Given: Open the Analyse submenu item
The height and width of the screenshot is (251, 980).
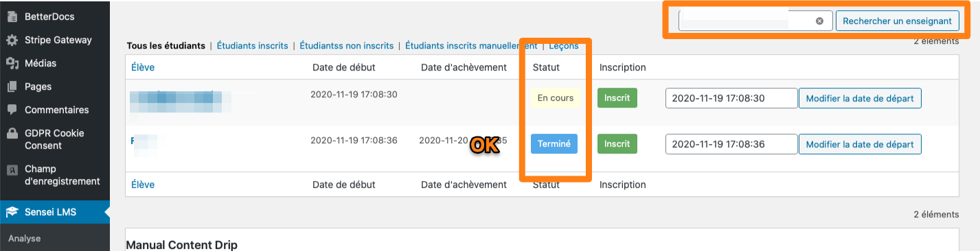Looking at the screenshot, I should click(25, 239).
